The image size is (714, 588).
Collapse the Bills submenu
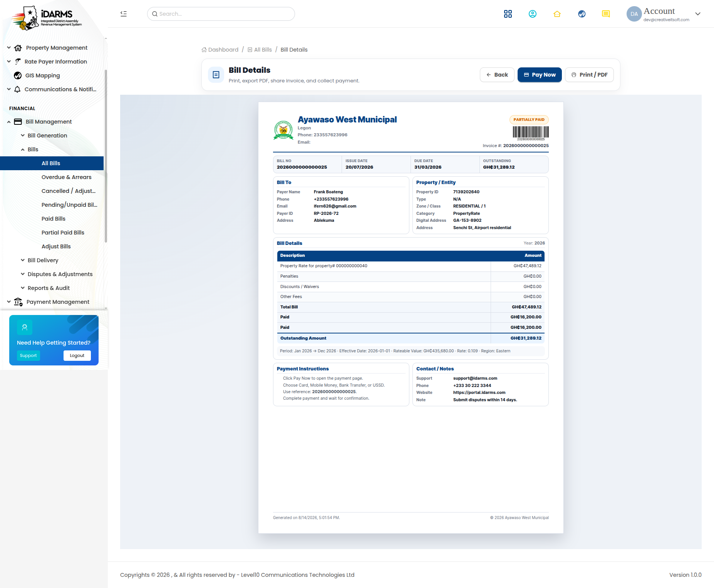23,149
